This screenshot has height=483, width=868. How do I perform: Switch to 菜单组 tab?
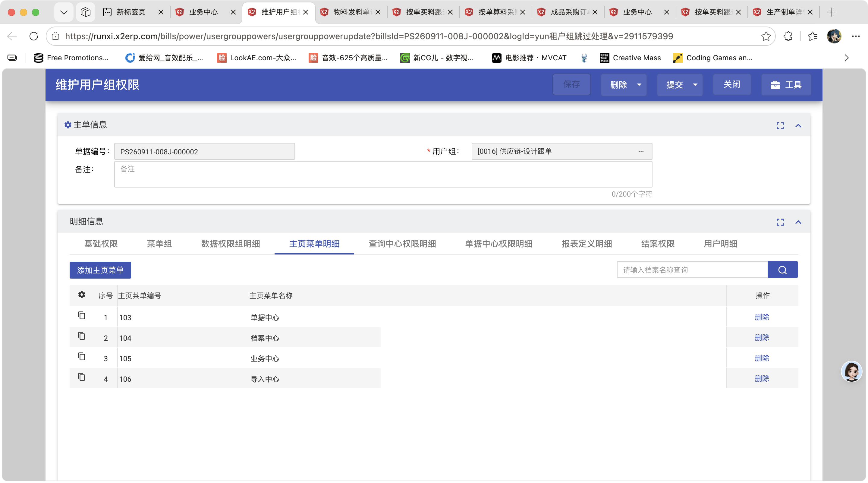pyautogui.click(x=159, y=244)
